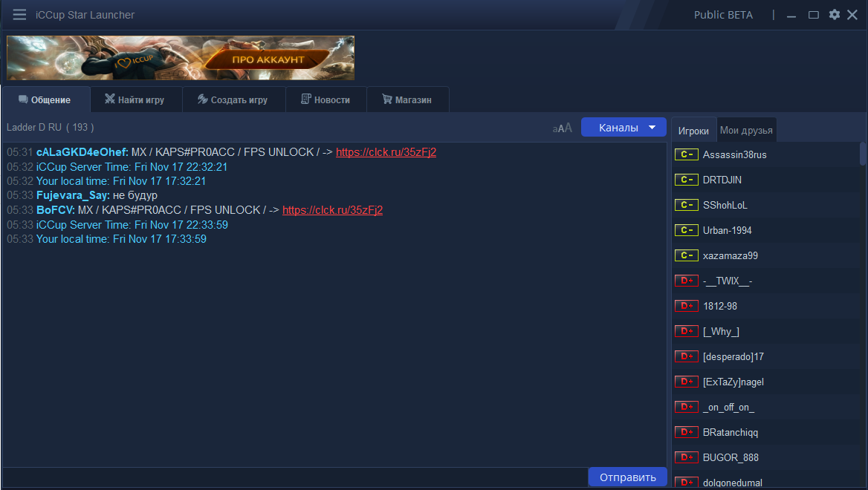Open clck.ru link in cALaGKD4eOhef's message
868x490 pixels.
[x=386, y=152]
